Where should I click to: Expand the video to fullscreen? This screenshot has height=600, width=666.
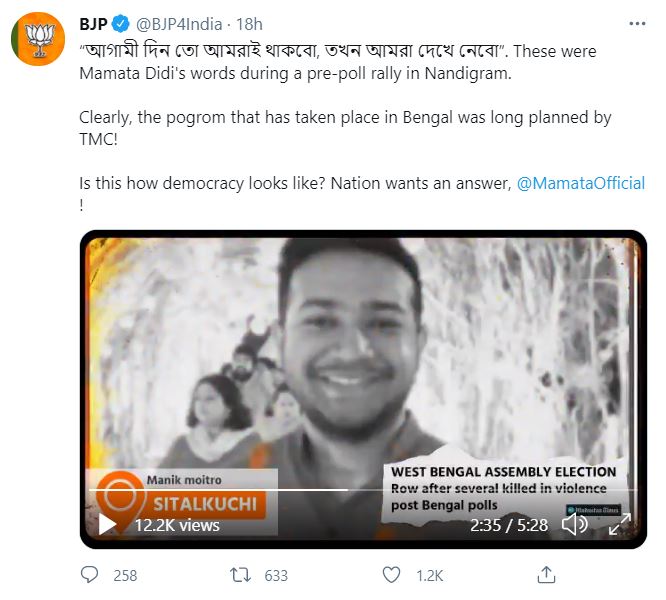click(613, 524)
